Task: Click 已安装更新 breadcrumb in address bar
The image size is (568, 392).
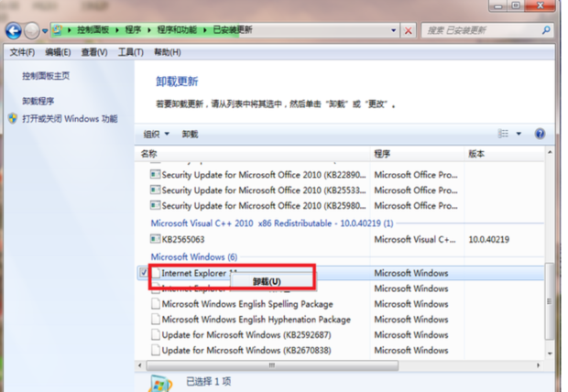Action: (233, 29)
